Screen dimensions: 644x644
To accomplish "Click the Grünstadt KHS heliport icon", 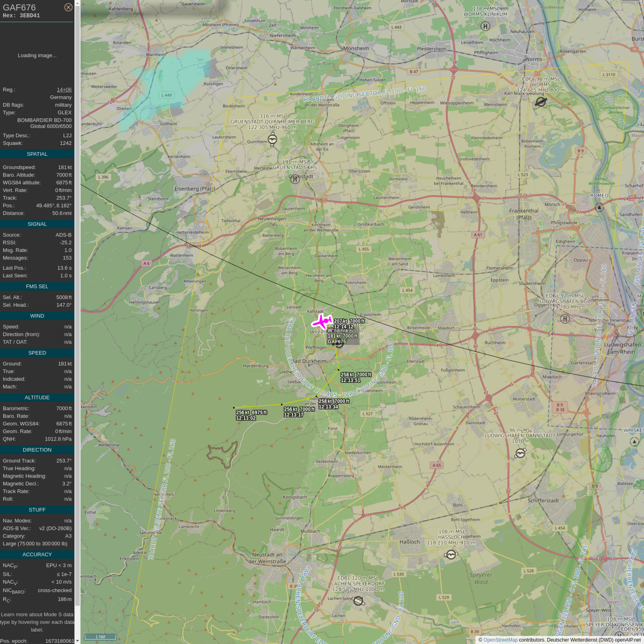I will click(295, 179).
